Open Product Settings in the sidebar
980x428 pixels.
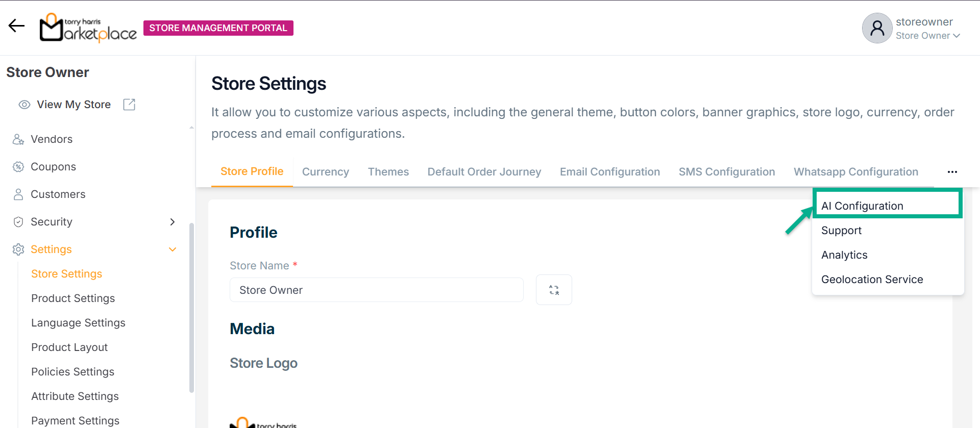tap(73, 298)
